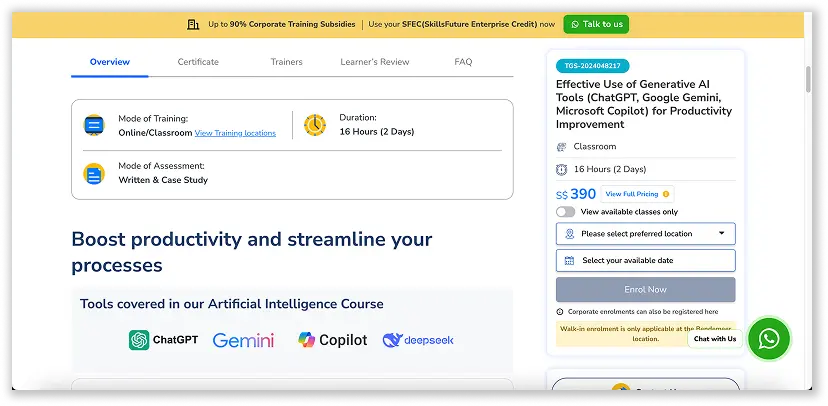Click the calendar icon in the date field

pyautogui.click(x=569, y=260)
